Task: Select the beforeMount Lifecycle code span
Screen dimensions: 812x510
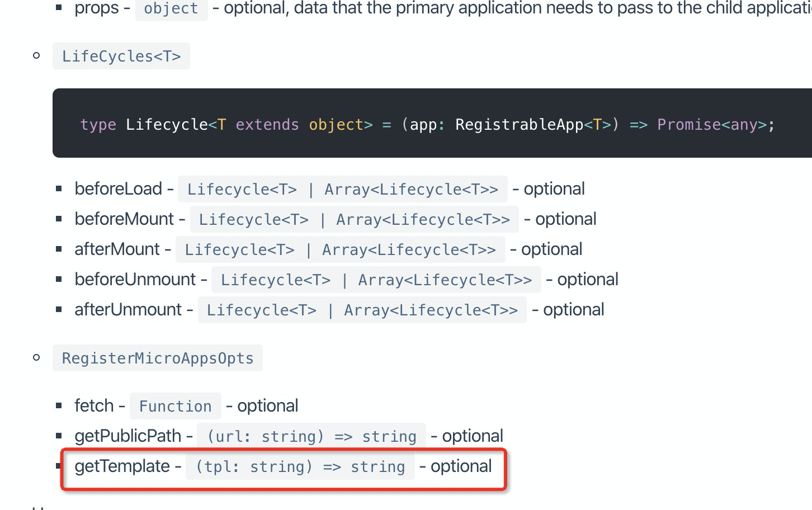Action: click(355, 219)
